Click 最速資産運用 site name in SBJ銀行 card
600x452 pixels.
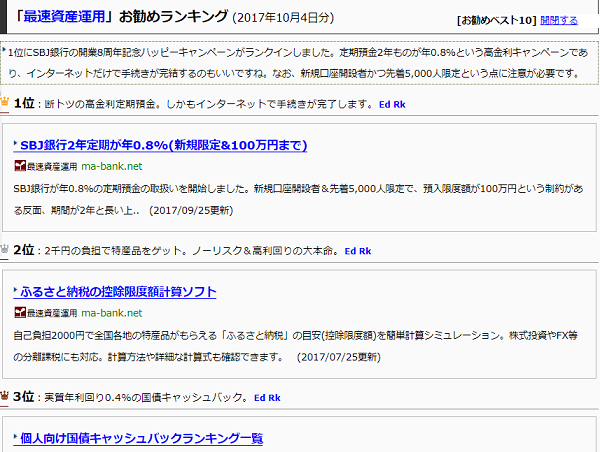click(x=52, y=166)
